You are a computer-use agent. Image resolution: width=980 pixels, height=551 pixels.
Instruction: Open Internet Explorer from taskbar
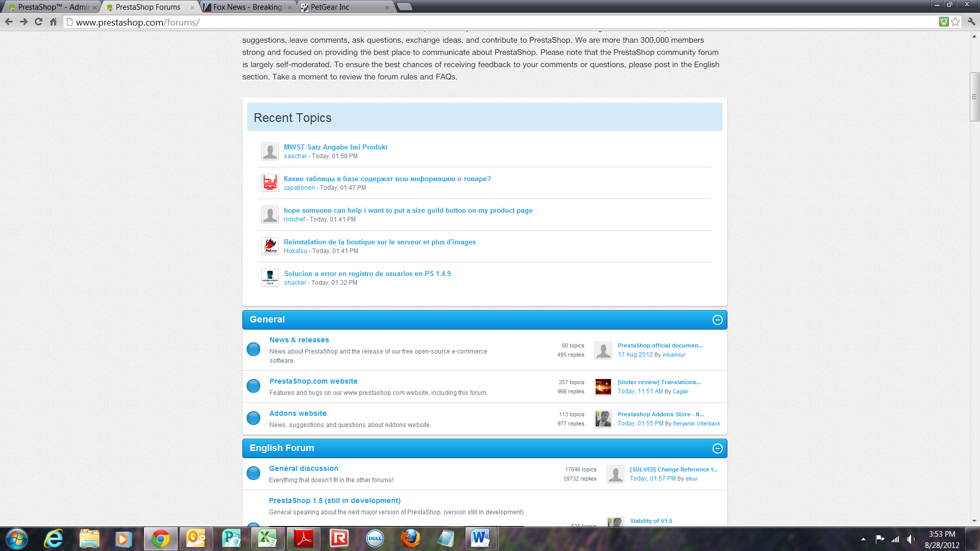click(x=53, y=539)
